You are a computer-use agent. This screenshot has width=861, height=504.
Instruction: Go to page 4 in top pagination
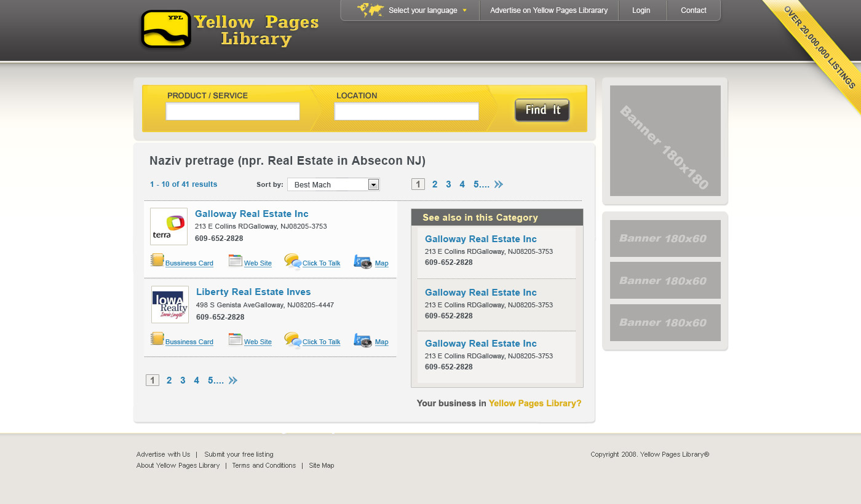pos(462,184)
